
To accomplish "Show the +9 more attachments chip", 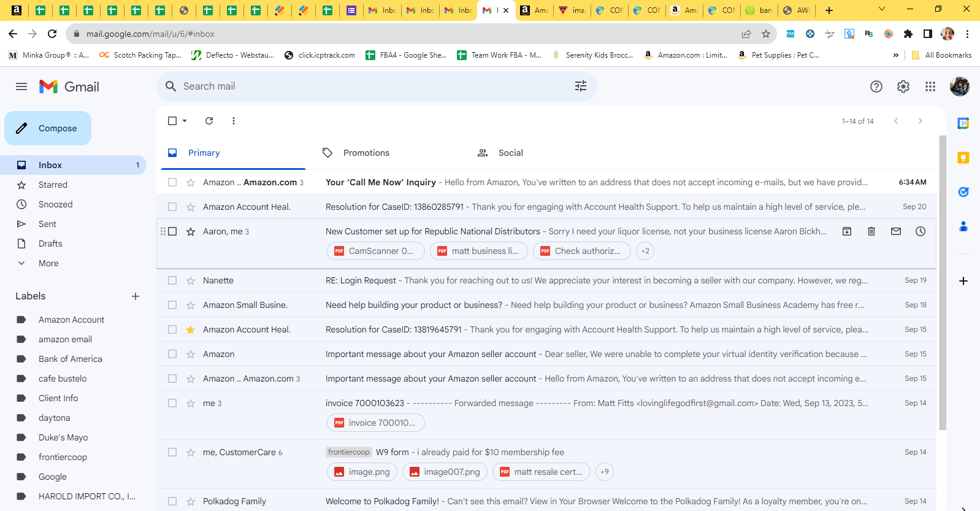I will (x=605, y=472).
